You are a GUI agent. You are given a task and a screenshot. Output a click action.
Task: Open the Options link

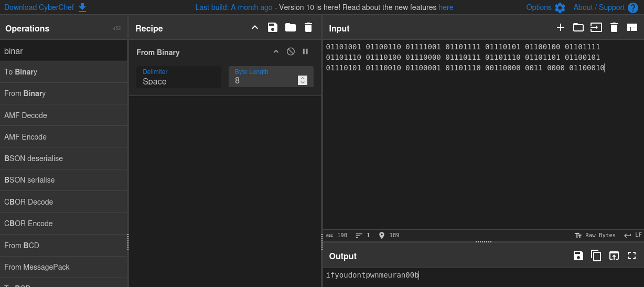539,7
